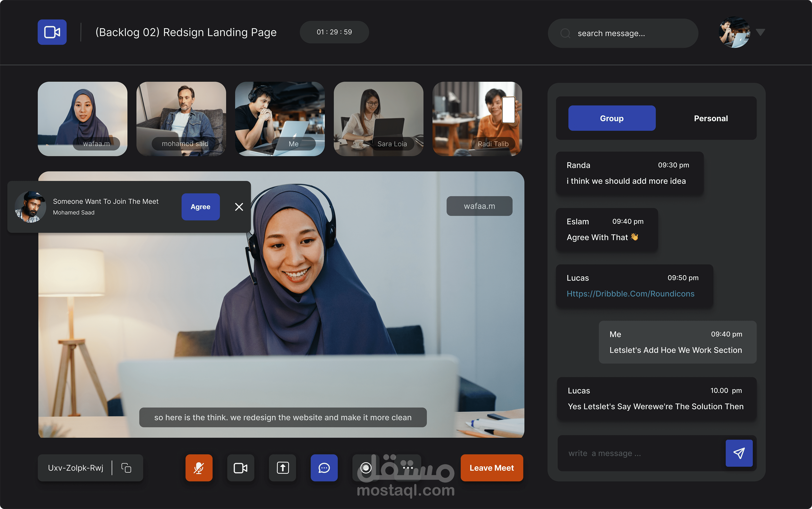The image size is (812, 509).
Task: Switch to the Group chat tab
Action: 611,118
